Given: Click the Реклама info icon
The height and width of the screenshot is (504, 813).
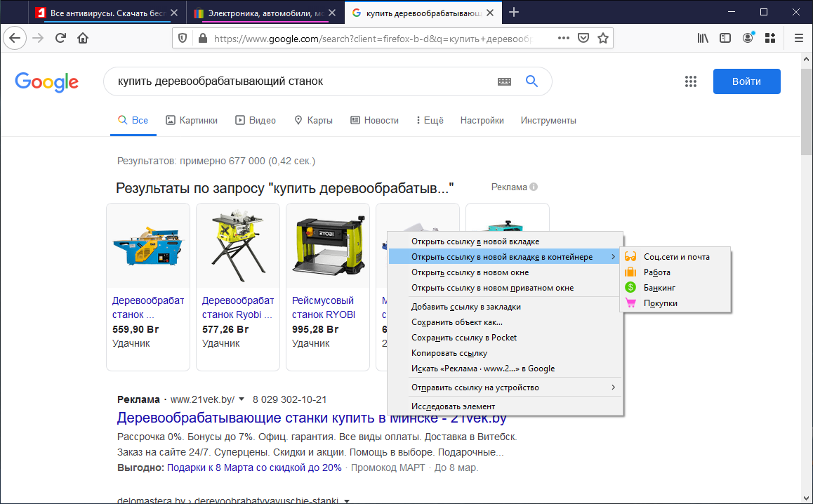Looking at the screenshot, I should point(534,187).
